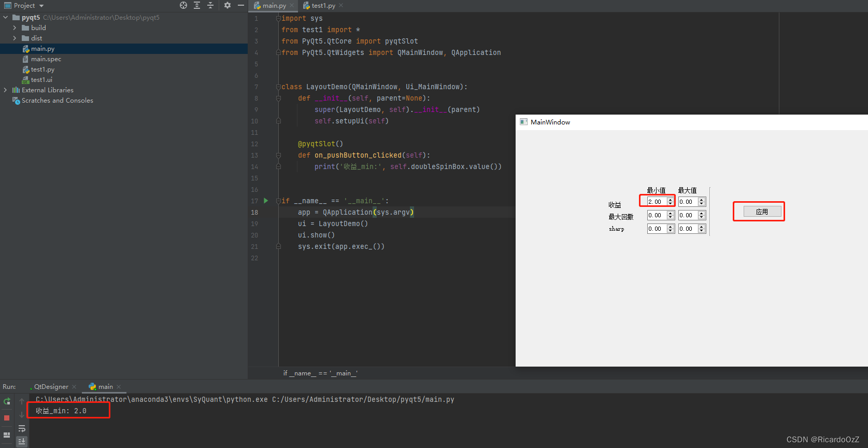The width and height of the screenshot is (868, 448).
Task: Expand the dist folder
Action: tap(15, 38)
